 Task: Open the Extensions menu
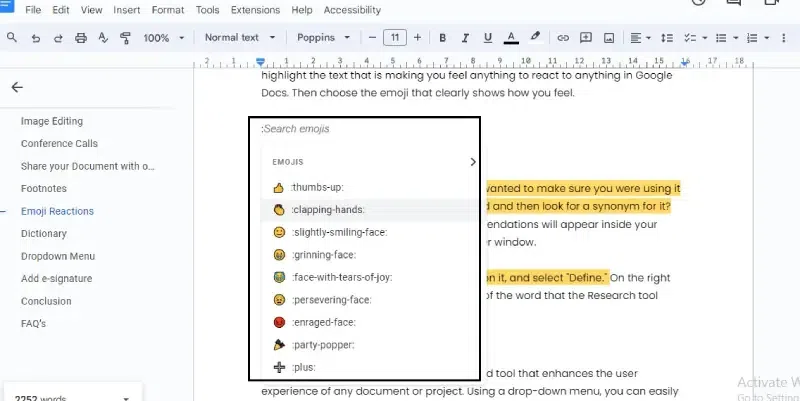255,10
